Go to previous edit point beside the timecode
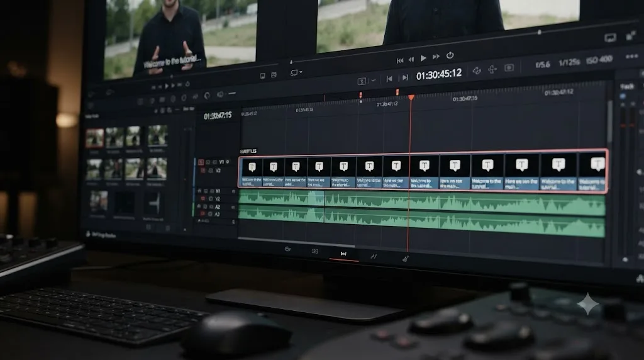 389,79
